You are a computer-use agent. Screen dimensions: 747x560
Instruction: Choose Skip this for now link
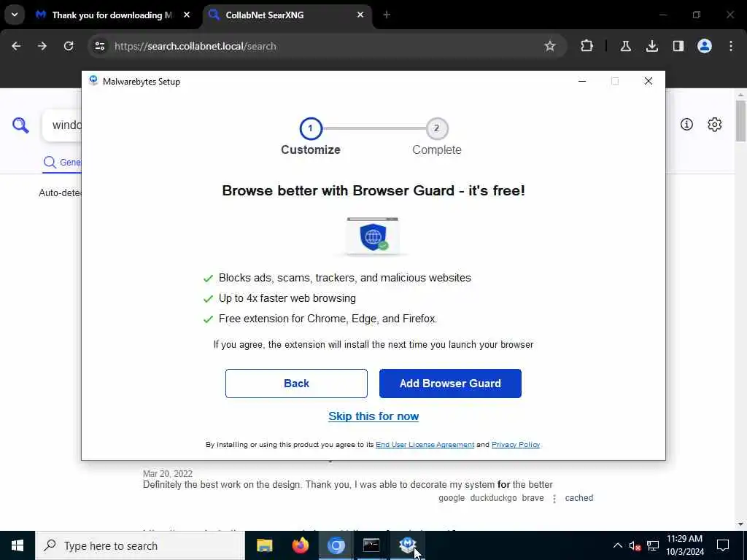(373, 416)
